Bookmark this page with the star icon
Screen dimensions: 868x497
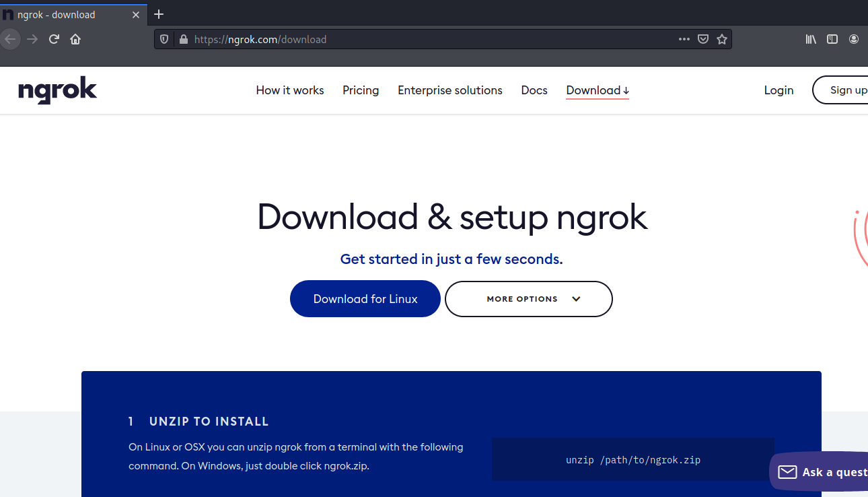[722, 39]
